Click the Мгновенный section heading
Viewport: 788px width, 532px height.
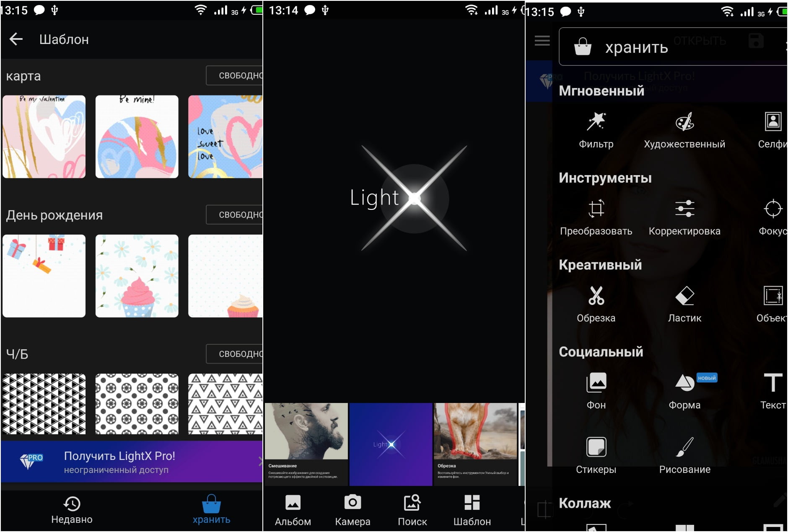(601, 90)
